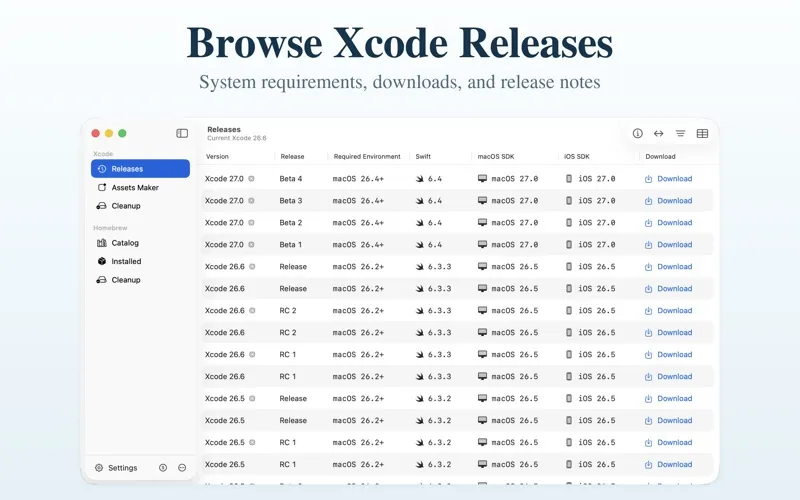Click 'macOS 26.4+' in the Beta 1 row
The width and height of the screenshot is (800, 500).
(358, 245)
